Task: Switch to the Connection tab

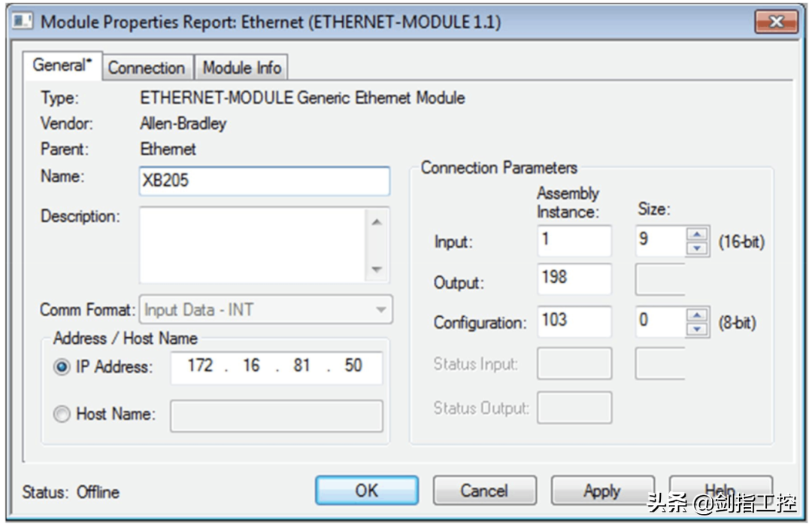Action: click(x=147, y=68)
